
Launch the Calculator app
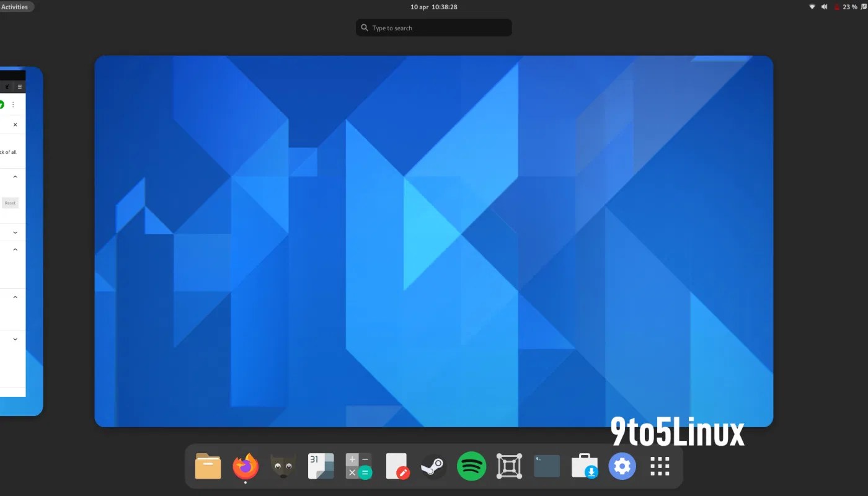pos(358,466)
